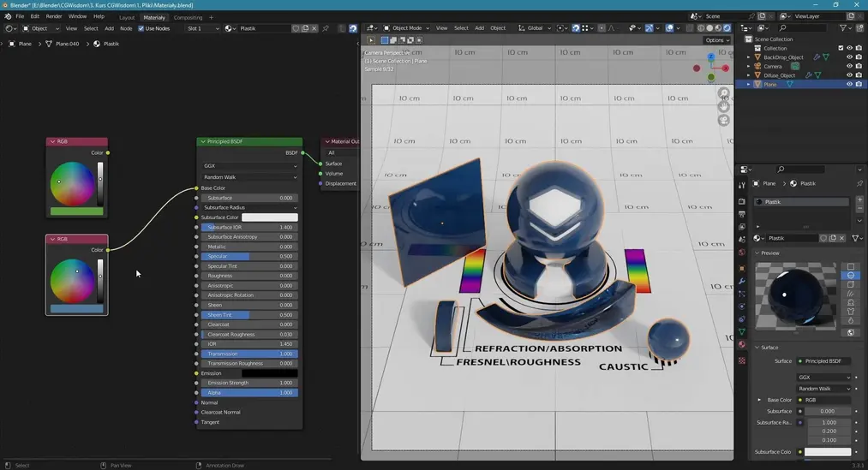This screenshot has height=470, width=868.
Task: Open the Render menu
Action: [53, 16]
